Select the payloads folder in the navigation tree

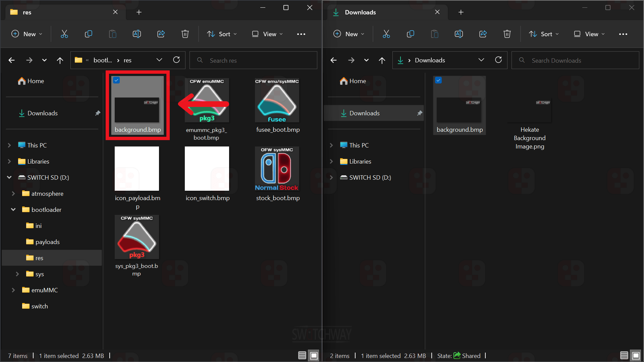[47, 242]
